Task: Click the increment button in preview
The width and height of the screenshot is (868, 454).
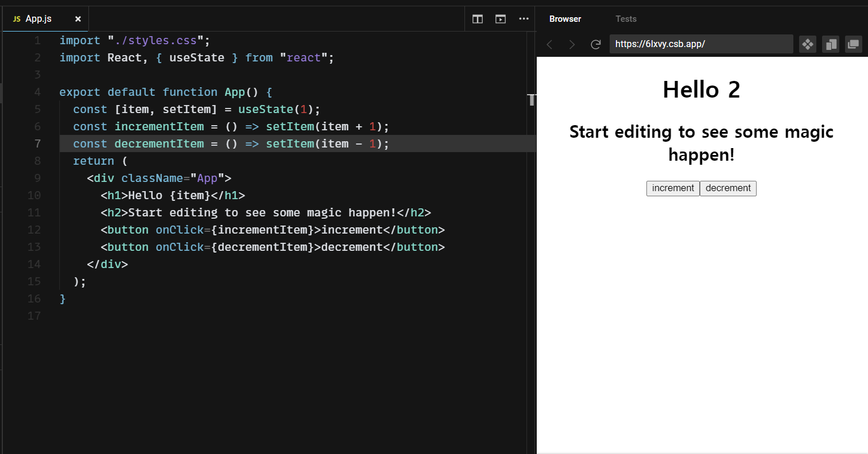Action: [673, 188]
